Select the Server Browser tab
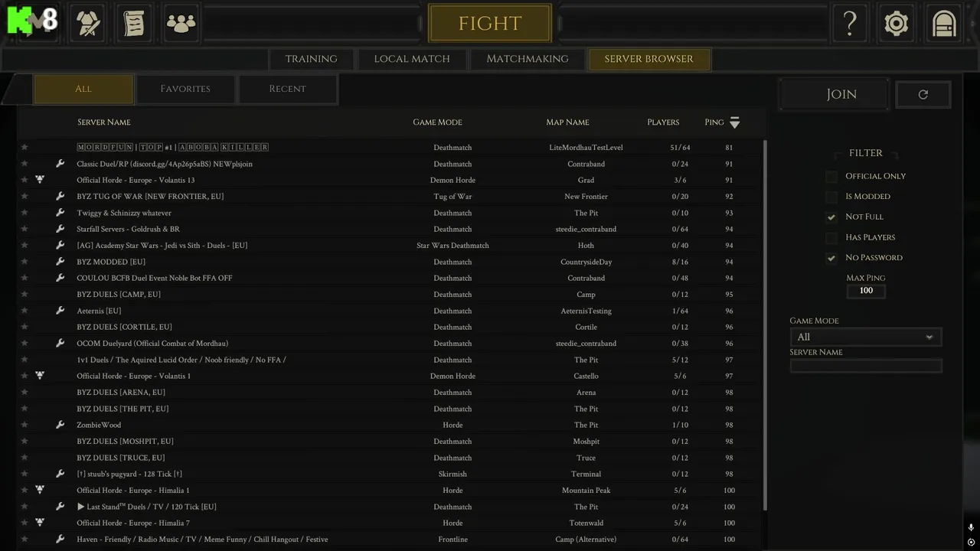 pos(649,59)
